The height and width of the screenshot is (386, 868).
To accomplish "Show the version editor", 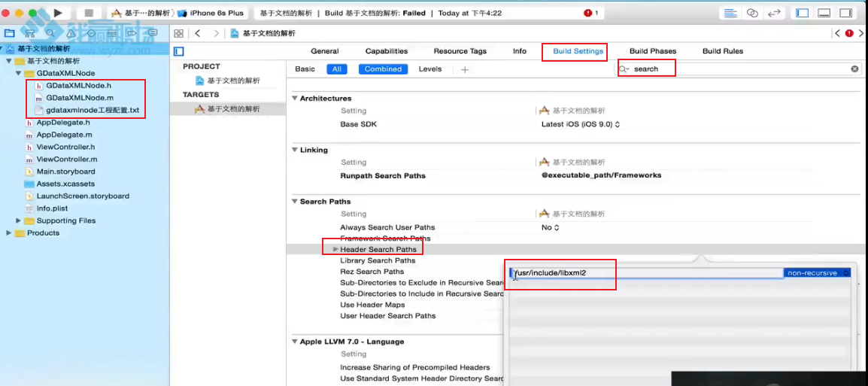I will tap(774, 13).
